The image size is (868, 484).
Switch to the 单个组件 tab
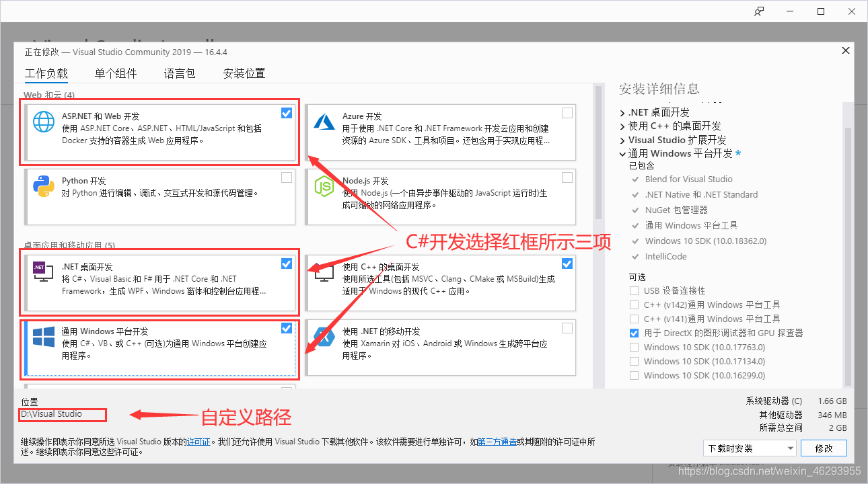click(x=116, y=73)
